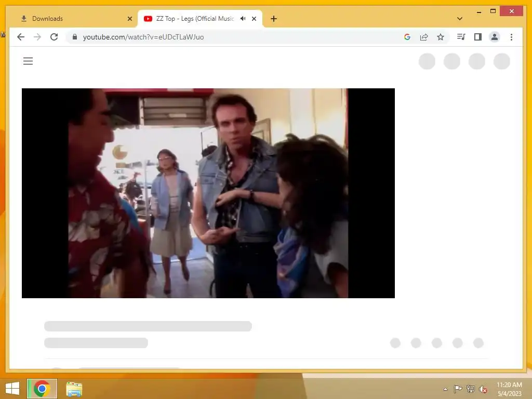Go back to the previous page

pos(21,37)
